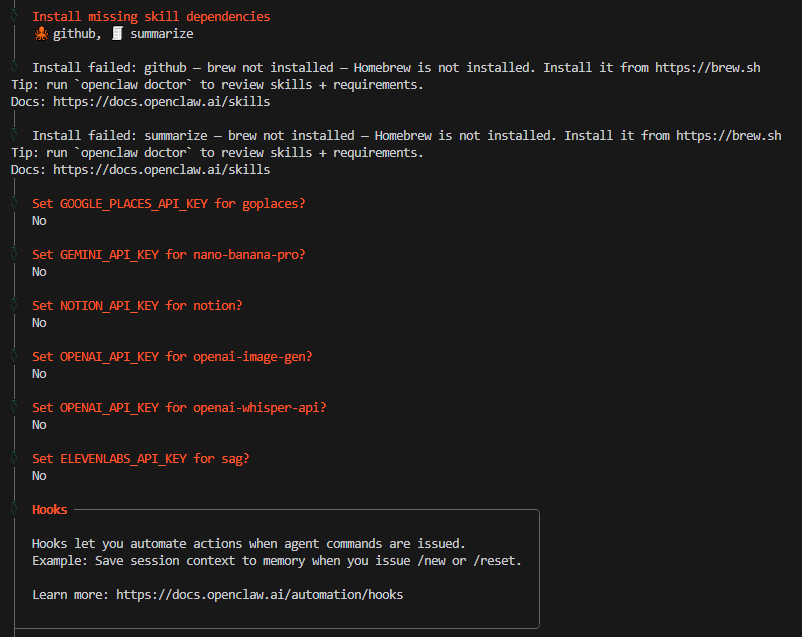Select the Set OPENAI_API_KEY for openai-image-gen prompt
Viewport: 802px width, 637px height.
[x=172, y=357]
